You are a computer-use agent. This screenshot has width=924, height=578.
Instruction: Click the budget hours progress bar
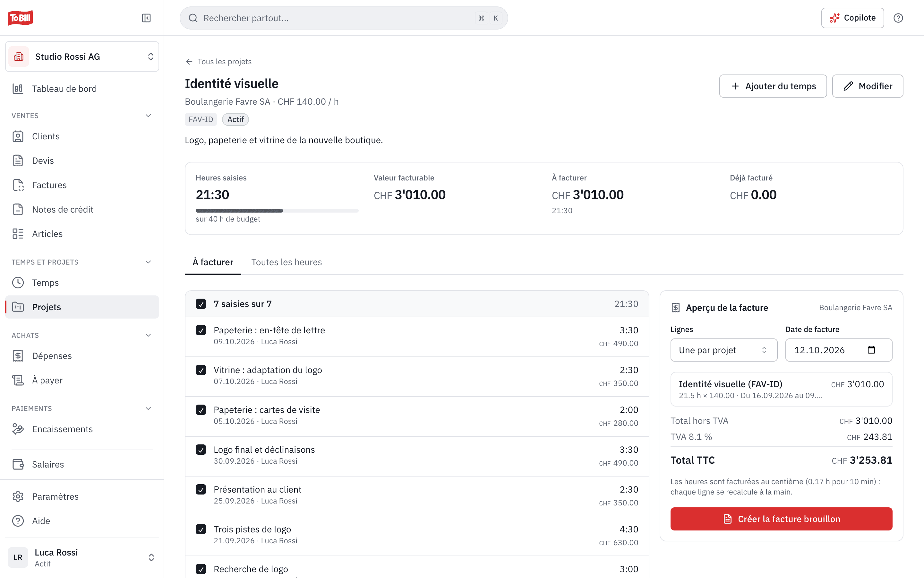click(x=277, y=211)
